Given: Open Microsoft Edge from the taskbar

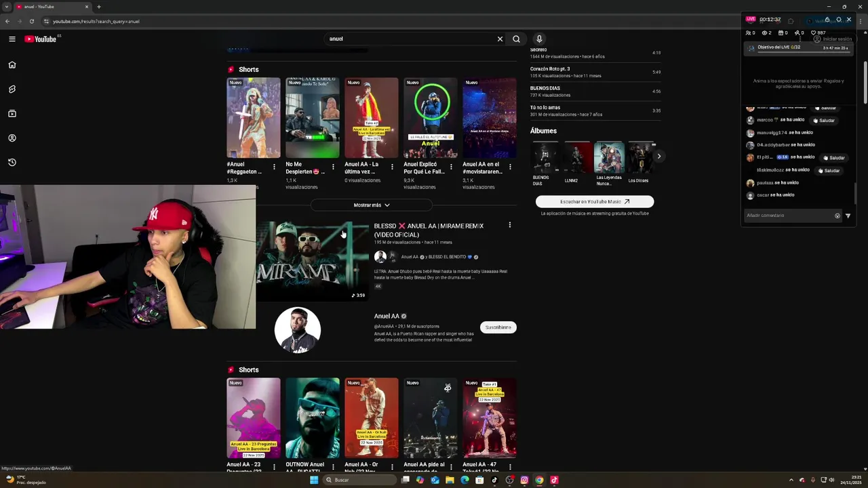Looking at the screenshot, I should click(x=465, y=480).
